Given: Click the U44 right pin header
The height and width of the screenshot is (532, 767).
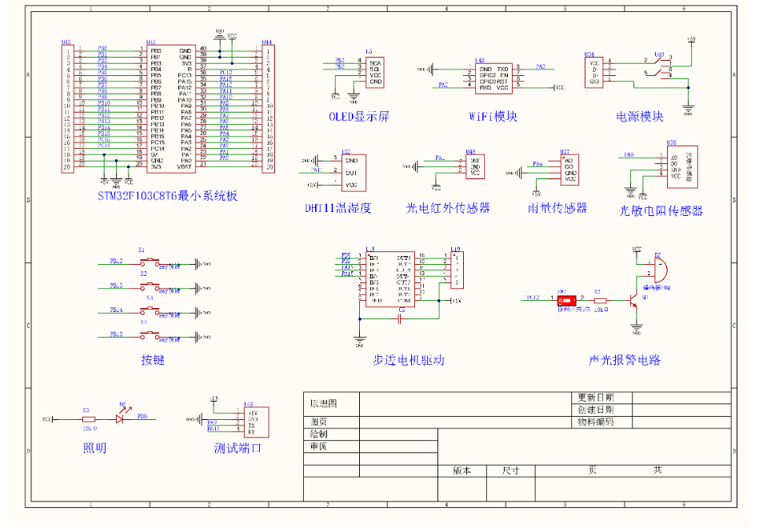Looking at the screenshot, I should coord(268,109).
